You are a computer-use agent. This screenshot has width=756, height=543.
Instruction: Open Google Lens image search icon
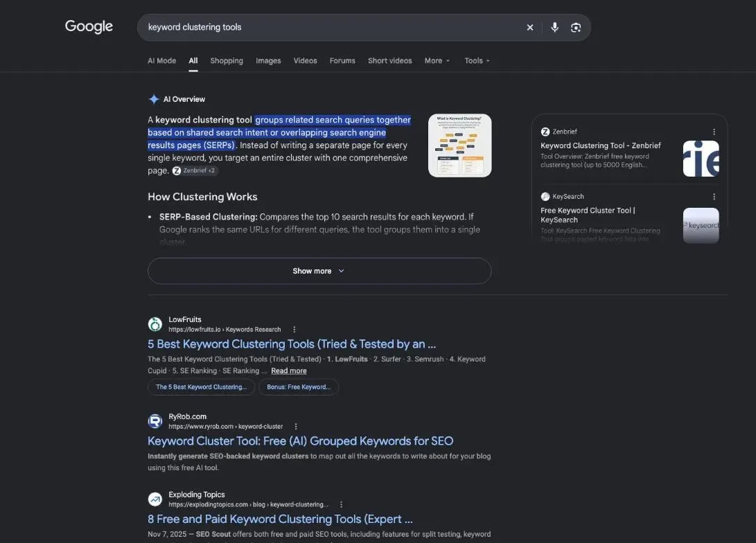[x=576, y=28]
